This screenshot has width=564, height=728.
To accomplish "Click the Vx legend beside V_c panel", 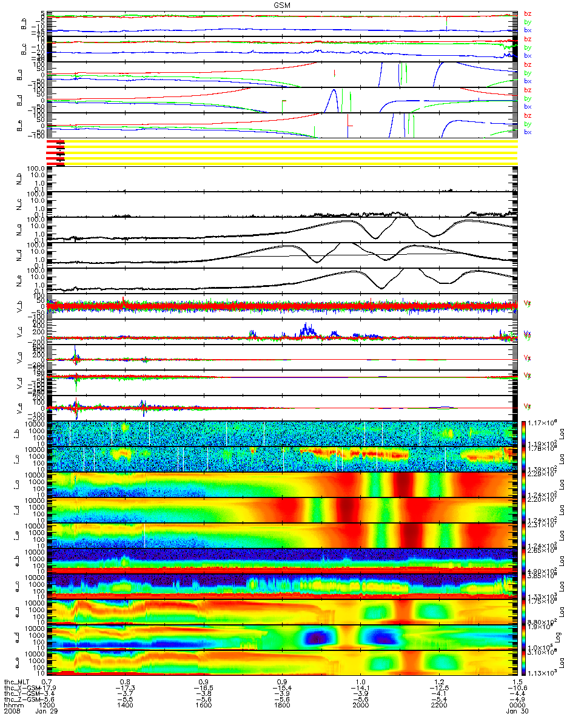I will 527,334.
